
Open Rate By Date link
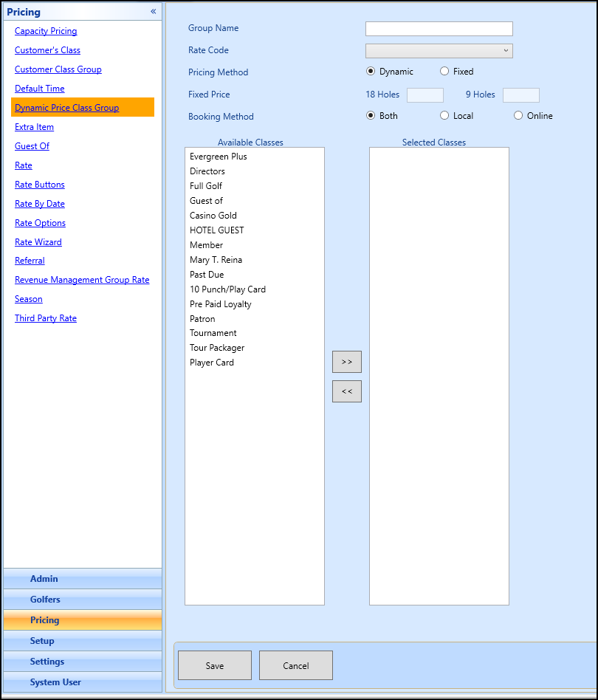(40, 204)
